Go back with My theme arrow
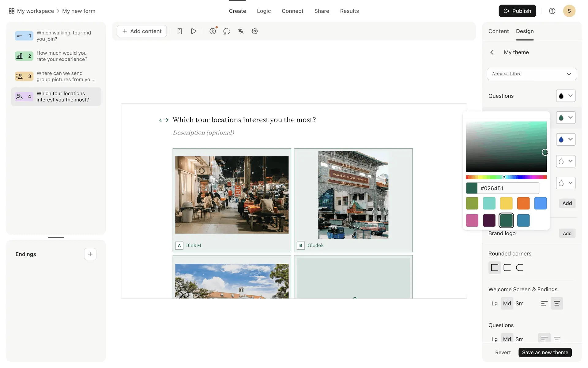 [x=492, y=52]
